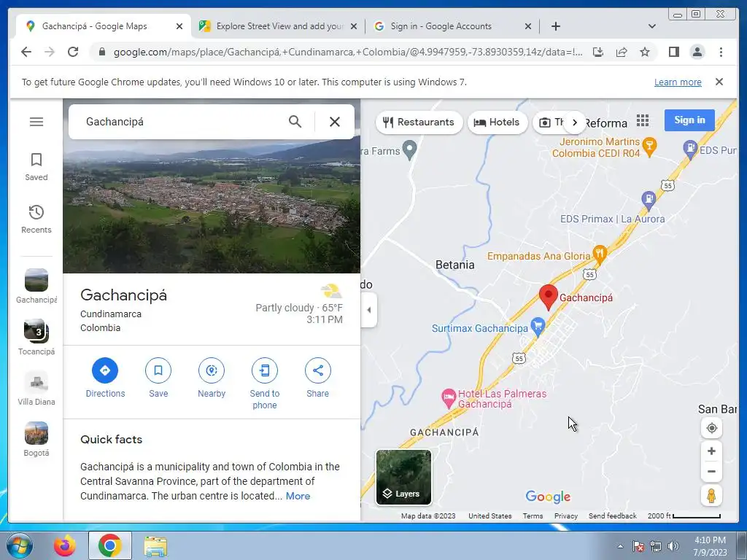Expand Quick facts with More link
747x560 pixels.
298,496
